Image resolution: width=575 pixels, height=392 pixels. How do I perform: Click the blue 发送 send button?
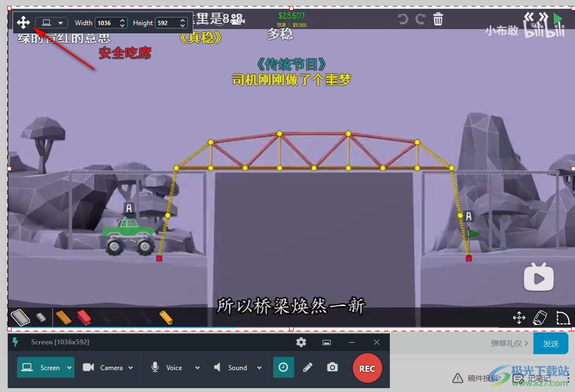pos(551,344)
